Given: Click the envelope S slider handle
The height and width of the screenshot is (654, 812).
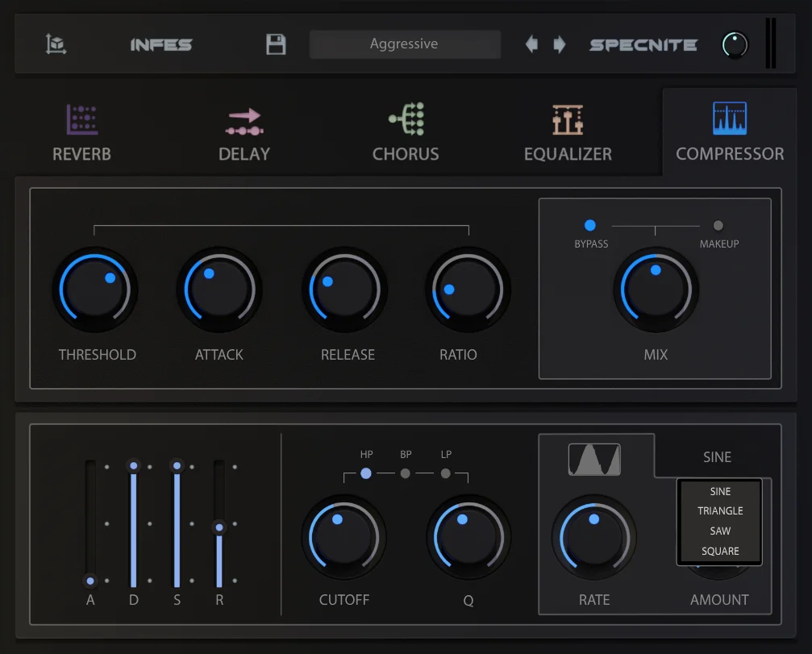Looking at the screenshot, I should click(177, 465).
